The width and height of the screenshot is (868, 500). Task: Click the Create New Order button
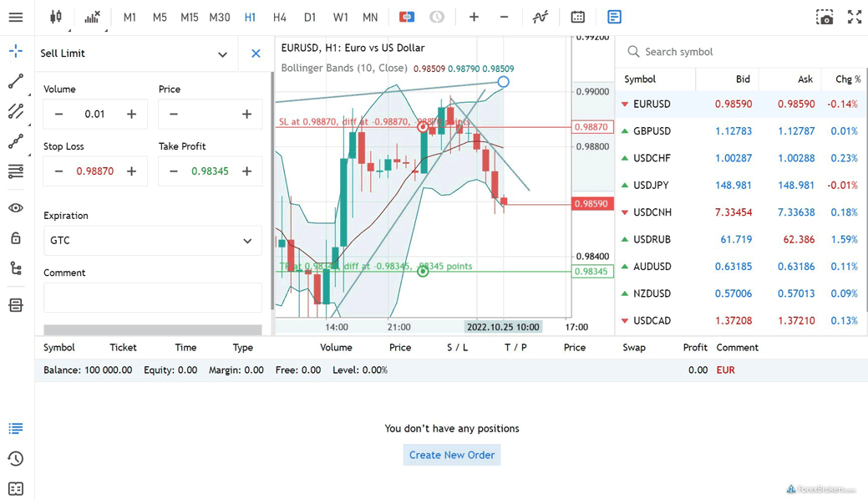coord(451,455)
